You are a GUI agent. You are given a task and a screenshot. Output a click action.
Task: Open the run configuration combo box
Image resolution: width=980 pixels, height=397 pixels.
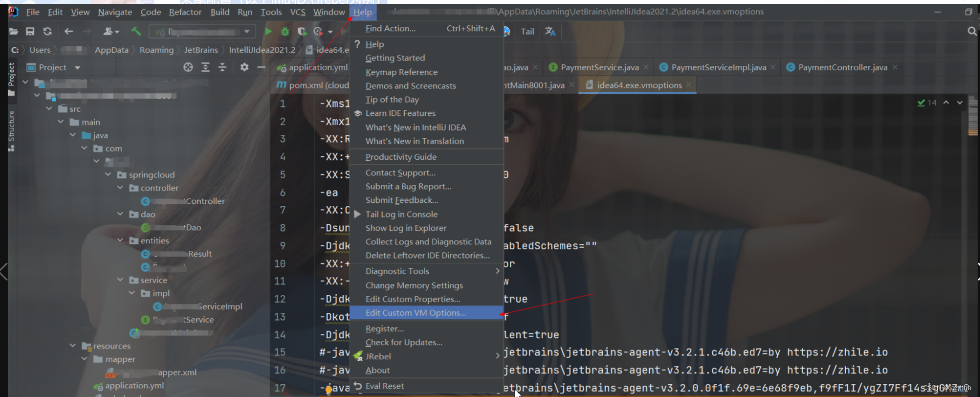pos(202,32)
